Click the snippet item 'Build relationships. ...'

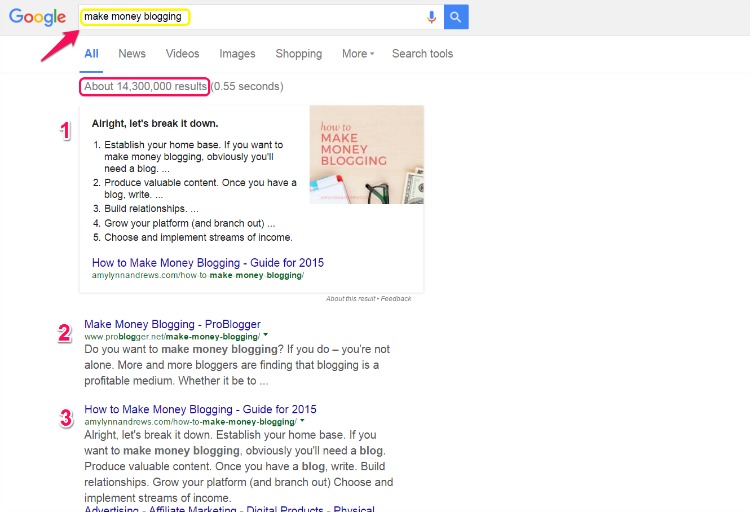151,209
